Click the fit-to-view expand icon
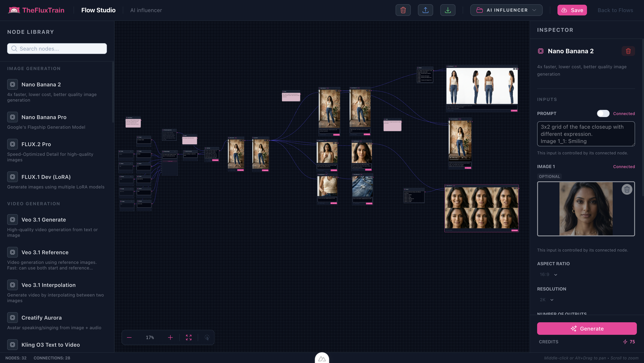644x363 pixels. 189,337
